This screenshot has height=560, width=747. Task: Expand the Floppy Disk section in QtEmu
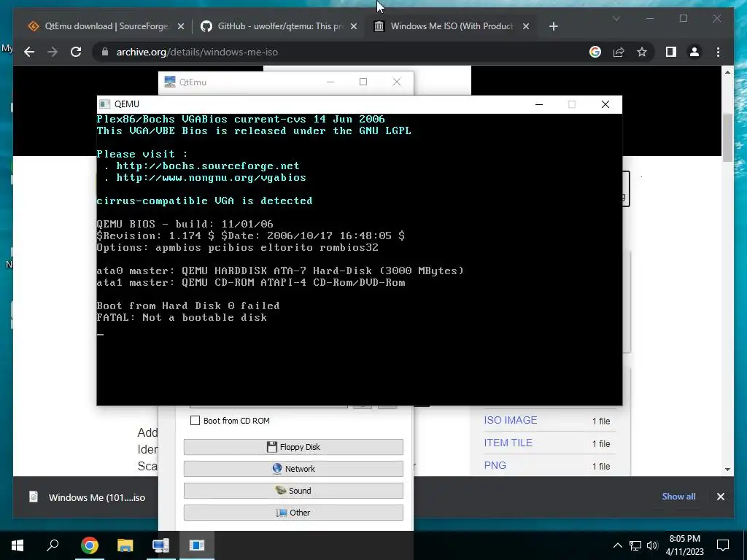(x=293, y=447)
